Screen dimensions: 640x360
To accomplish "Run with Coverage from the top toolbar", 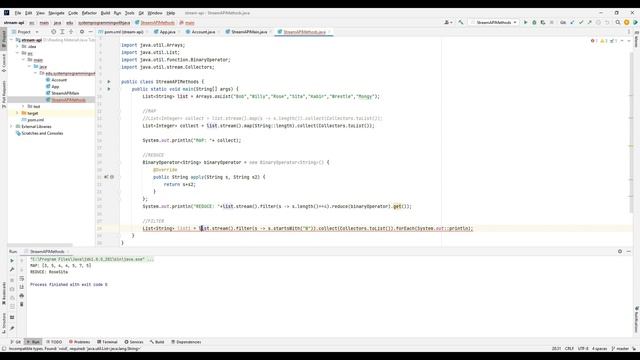I will click(543, 22).
